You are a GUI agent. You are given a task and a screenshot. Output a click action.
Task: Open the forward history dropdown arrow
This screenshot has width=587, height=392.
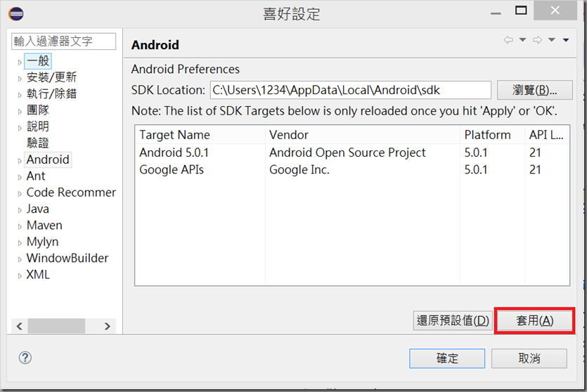click(552, 41)
